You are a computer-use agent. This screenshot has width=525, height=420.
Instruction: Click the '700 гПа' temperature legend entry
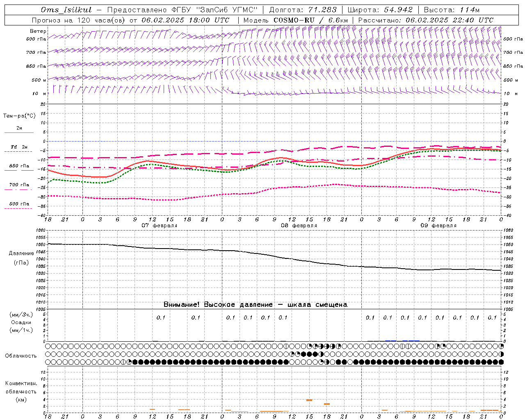pos(19,185)
